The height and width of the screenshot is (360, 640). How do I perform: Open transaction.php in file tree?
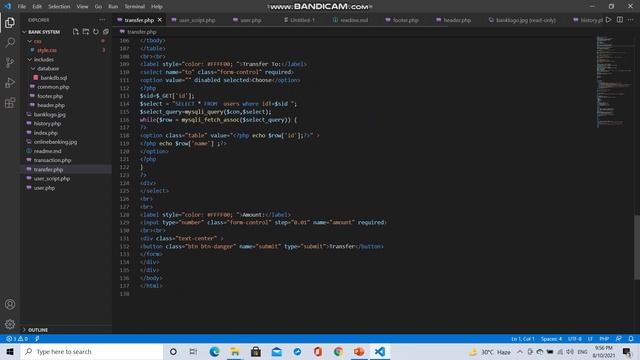[52, 160]
